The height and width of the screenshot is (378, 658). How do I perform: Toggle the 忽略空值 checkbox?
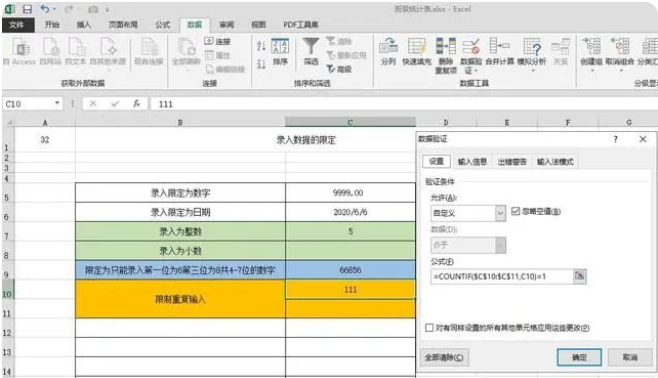[515, 211]
